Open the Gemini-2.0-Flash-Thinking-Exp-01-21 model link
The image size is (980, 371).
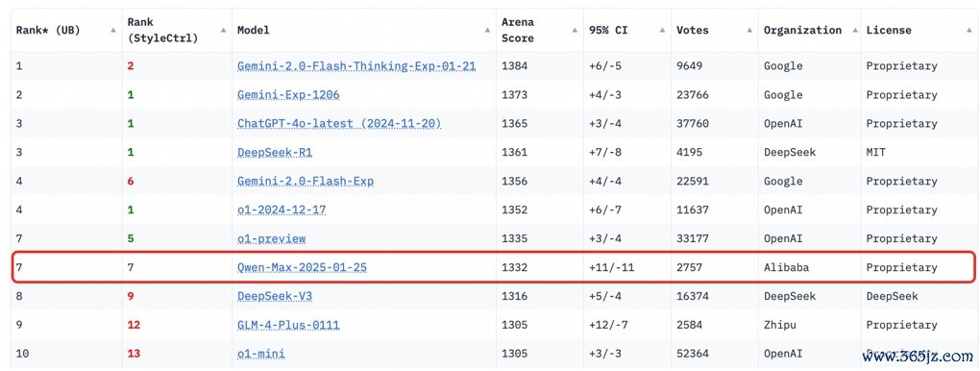[x=356, y=66]
